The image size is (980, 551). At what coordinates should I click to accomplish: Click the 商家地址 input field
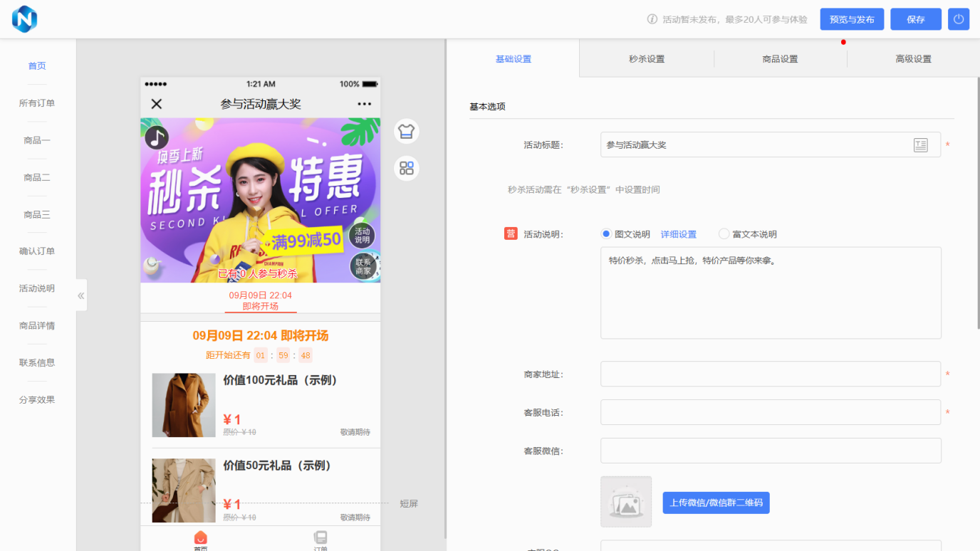(x=771, y=374)
